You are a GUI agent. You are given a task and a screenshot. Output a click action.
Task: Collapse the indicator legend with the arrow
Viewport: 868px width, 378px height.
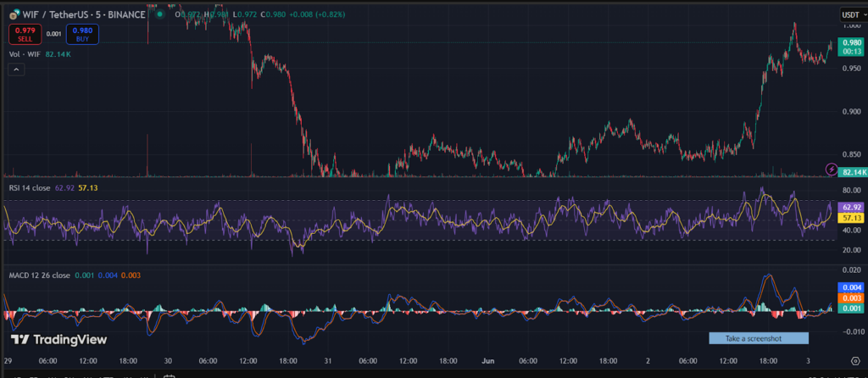click(16, 70)
